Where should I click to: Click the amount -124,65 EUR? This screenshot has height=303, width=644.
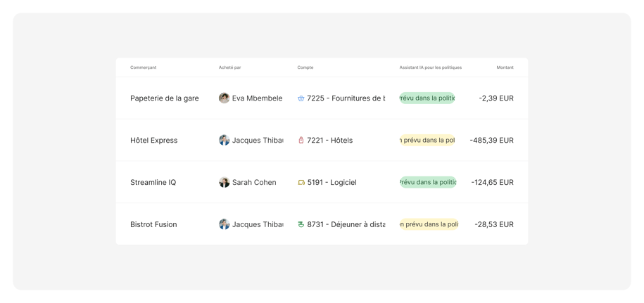point(493,183)
